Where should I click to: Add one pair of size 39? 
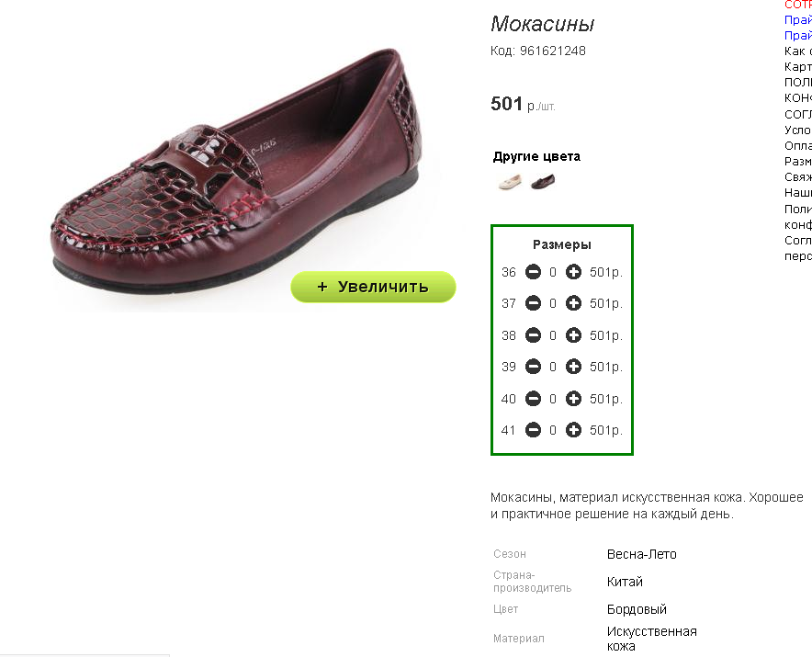(x=573, y=367)
